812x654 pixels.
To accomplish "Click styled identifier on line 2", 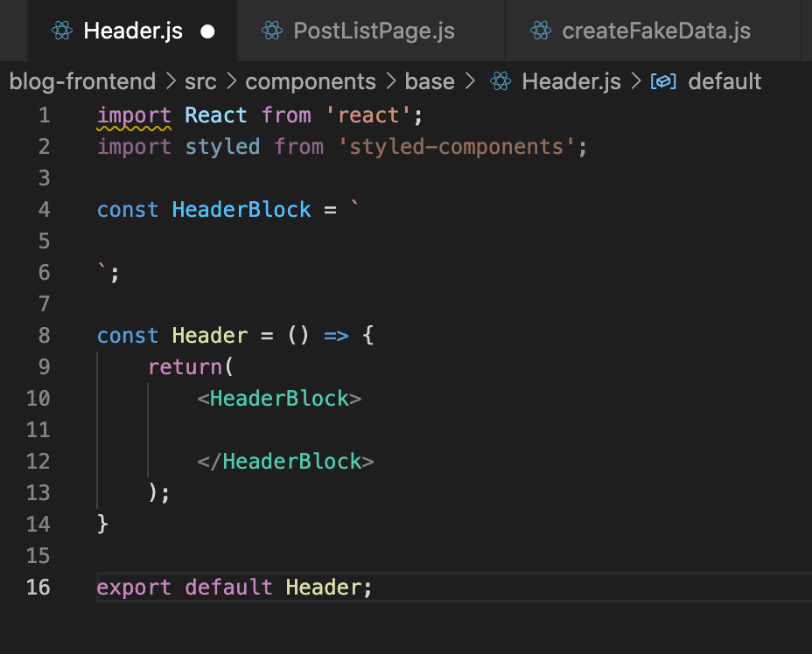I will 222,147.
